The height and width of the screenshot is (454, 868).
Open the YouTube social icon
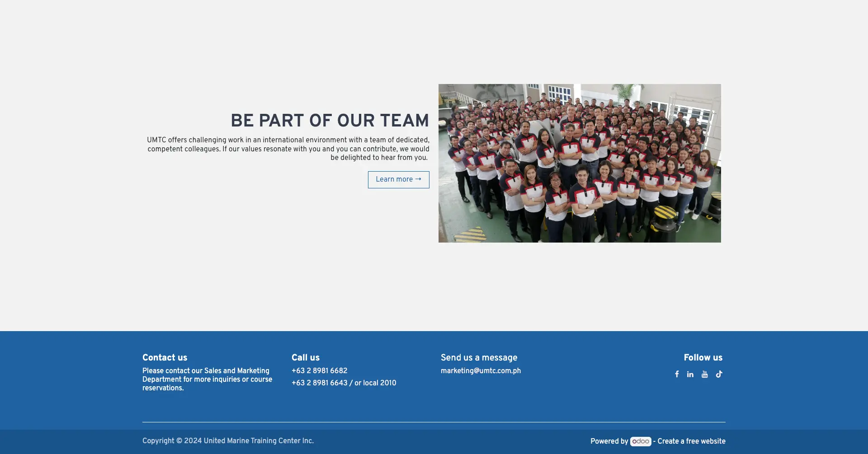pyautogui.click(x=705, y=374)
